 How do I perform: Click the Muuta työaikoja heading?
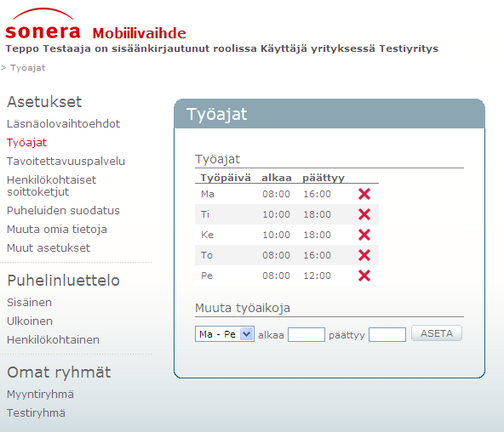243,308
